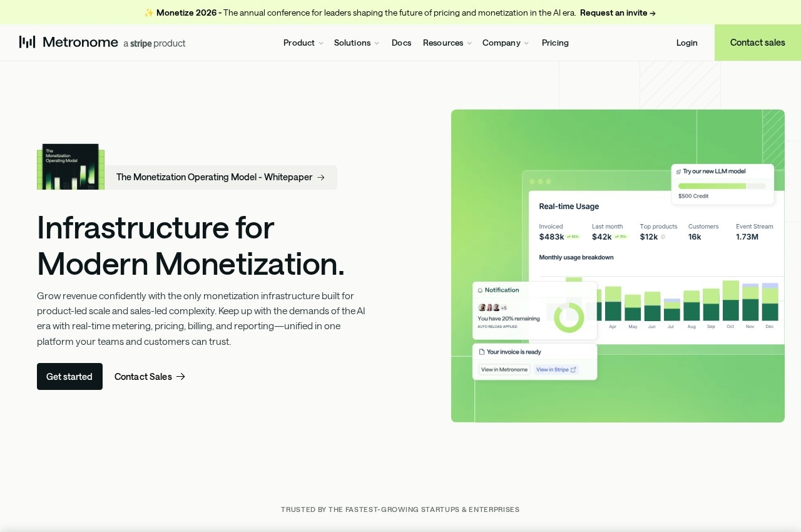Click the Metronome wordmark
801x532 pixels.
(x=80, y=42)
